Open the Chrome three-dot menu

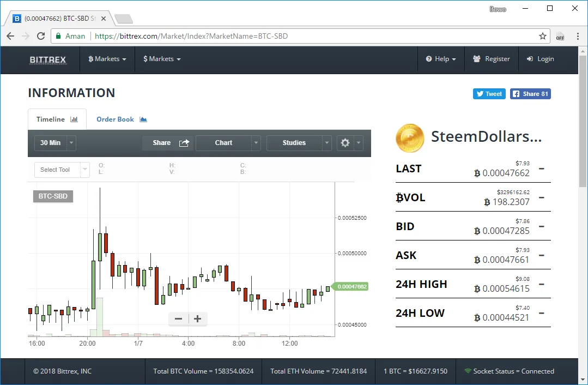(578, 36)
